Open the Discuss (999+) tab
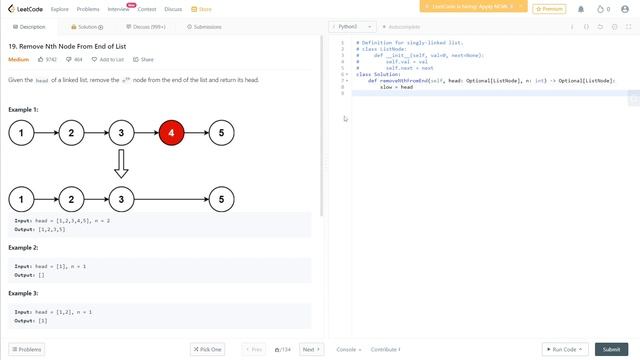The image size is (640, 360). click(146, 27)
